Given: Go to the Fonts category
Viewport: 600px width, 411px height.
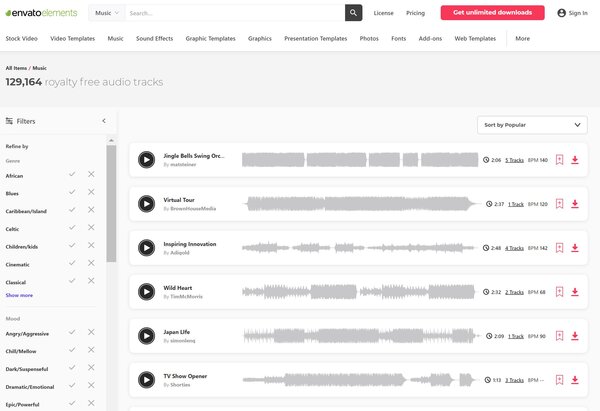Looking at the screenshot, I should point(399,38).
